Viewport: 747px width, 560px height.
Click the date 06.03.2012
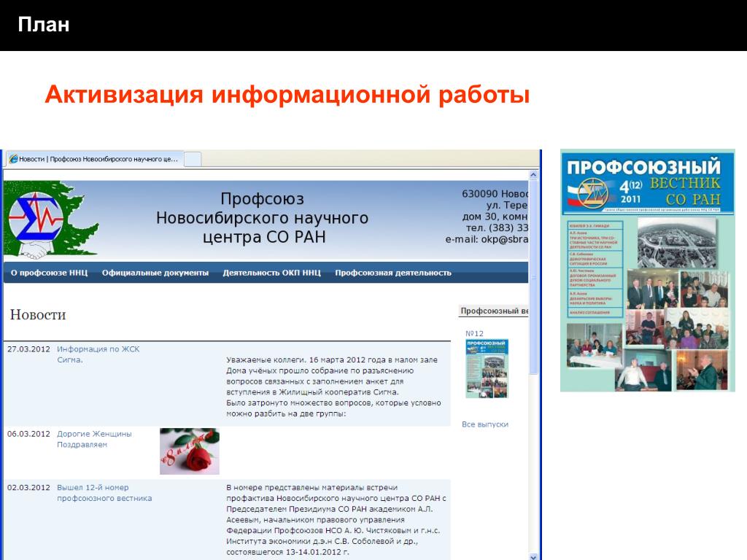pyautogui.click(x=28, y=434)
